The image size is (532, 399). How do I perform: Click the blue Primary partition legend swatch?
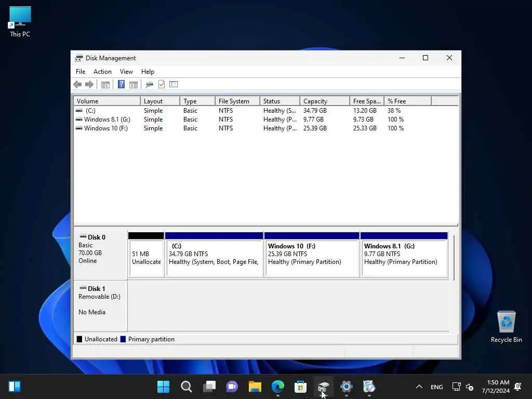[123, 339]
